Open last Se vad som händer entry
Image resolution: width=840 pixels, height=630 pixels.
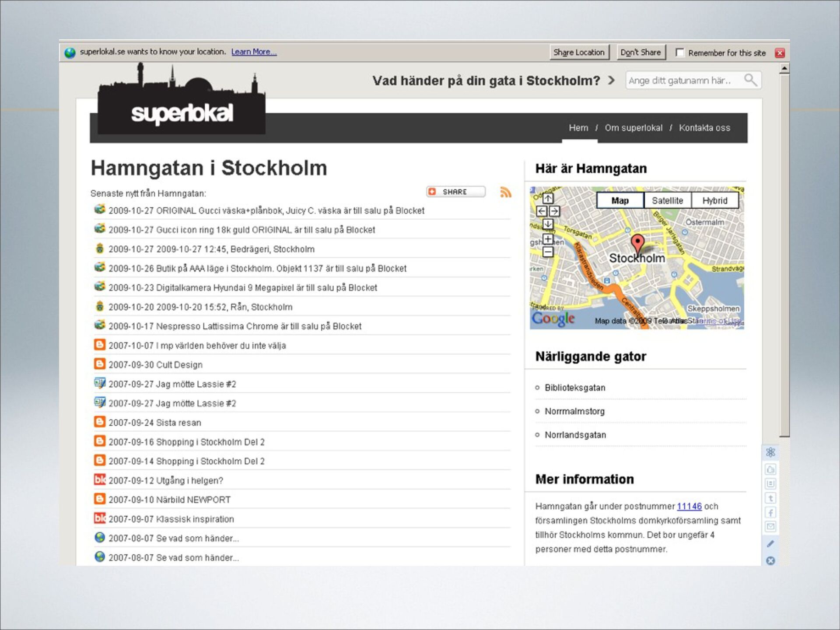(x=174, y=557)
